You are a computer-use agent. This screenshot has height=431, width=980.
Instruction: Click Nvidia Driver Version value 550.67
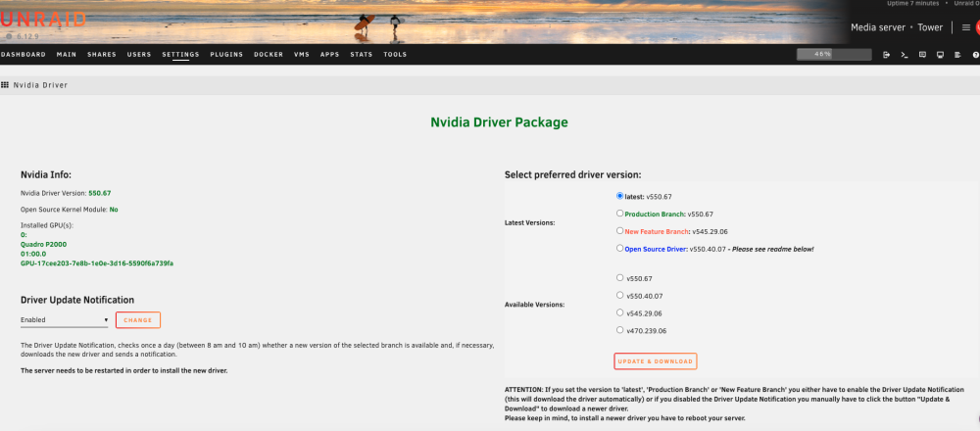100,193
